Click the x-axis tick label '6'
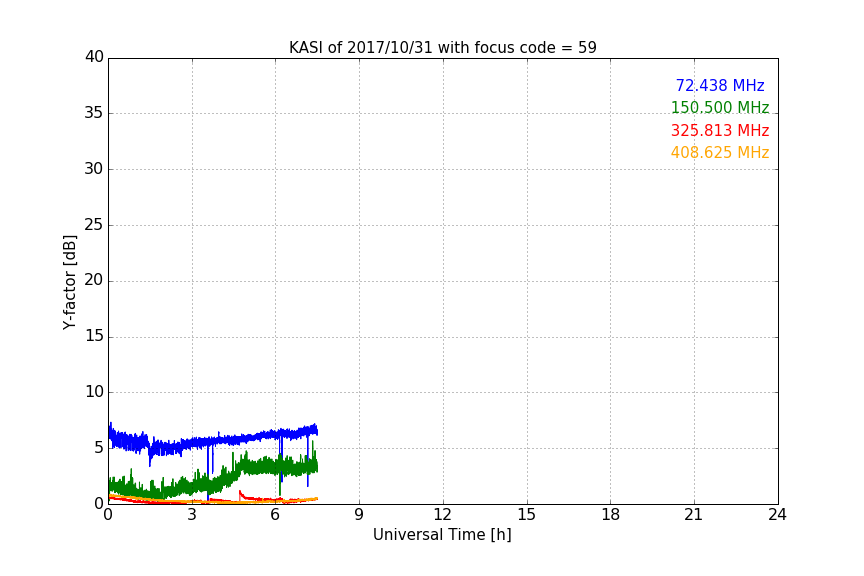 [x=276, y=515]
